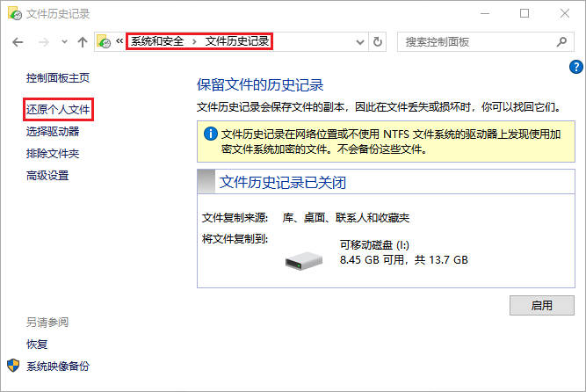Open 还原个人文件 link
The image size is (586, 392).
pyautogui.click(x=58, y=110)
